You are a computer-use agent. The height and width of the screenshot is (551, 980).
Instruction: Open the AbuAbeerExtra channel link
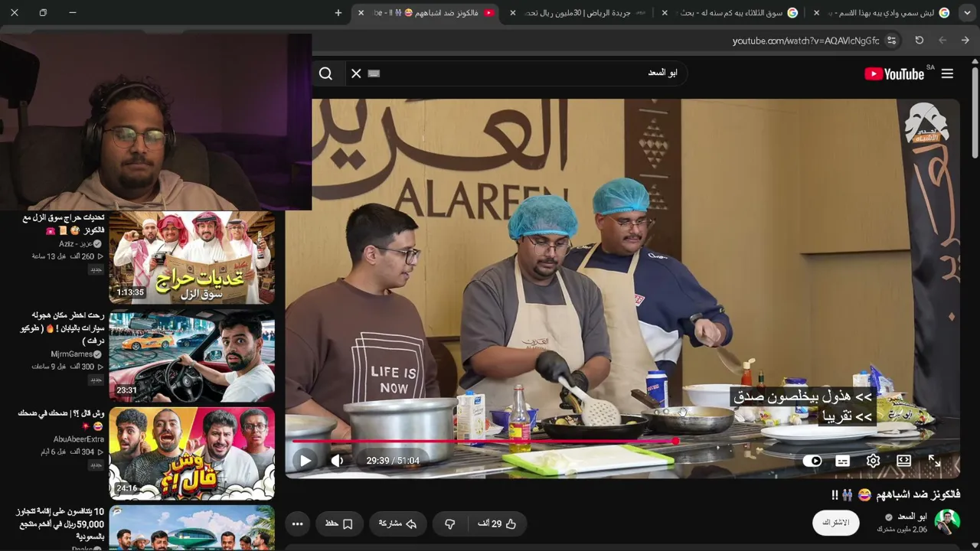click(x=79, y=439)
